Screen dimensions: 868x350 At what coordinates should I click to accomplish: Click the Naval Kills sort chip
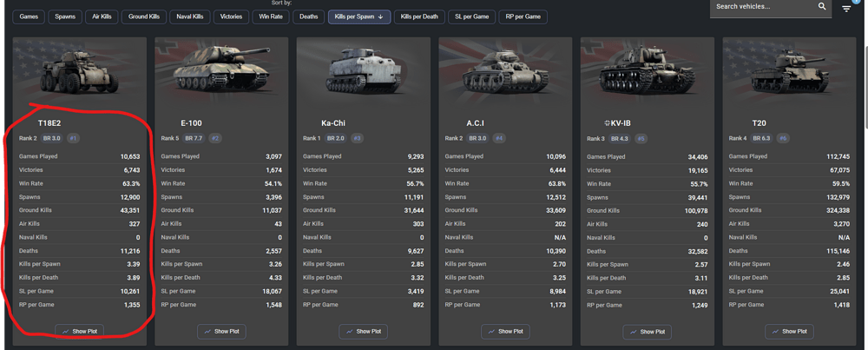[x=190, y=17]
